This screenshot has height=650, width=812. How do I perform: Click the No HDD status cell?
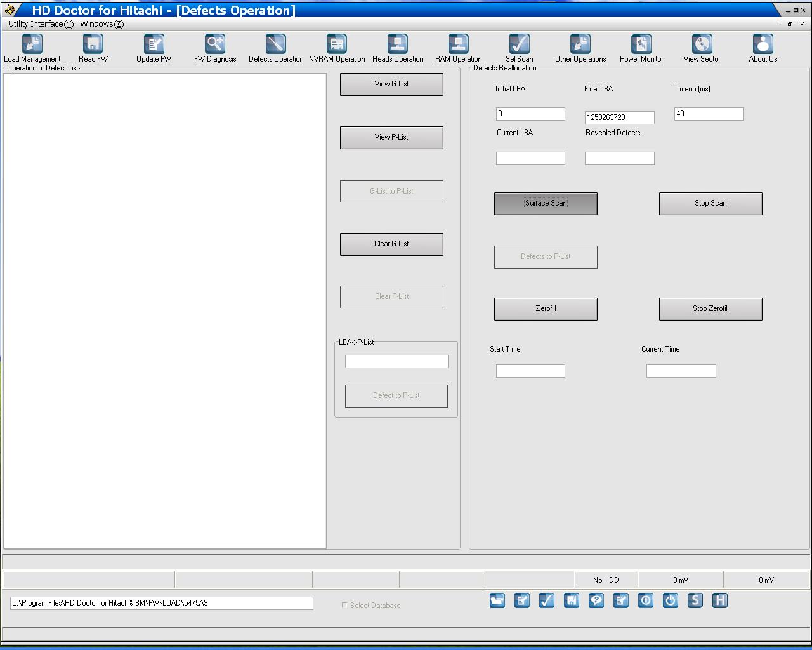point(606,580)
